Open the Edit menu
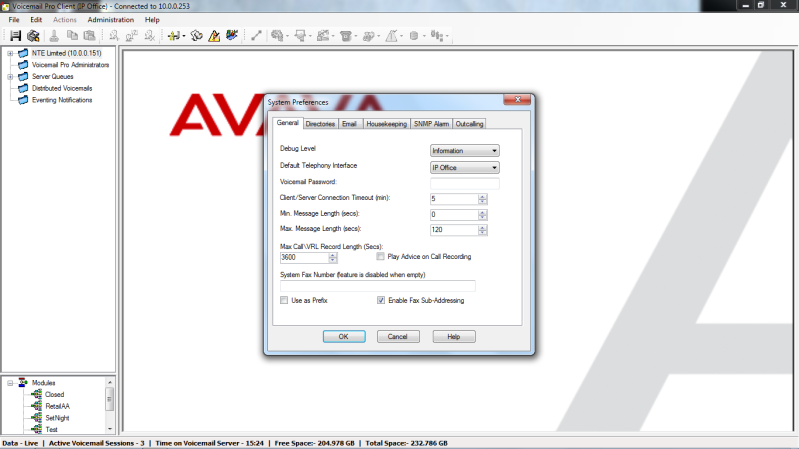This screenshot has width=799, height=449. click(36, 20)
